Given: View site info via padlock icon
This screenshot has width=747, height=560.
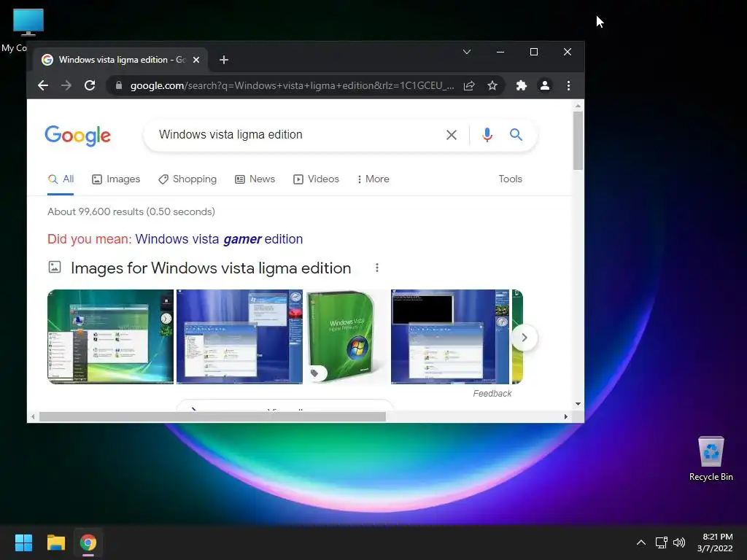Looking at the screenshot, I should coord(119,86).
